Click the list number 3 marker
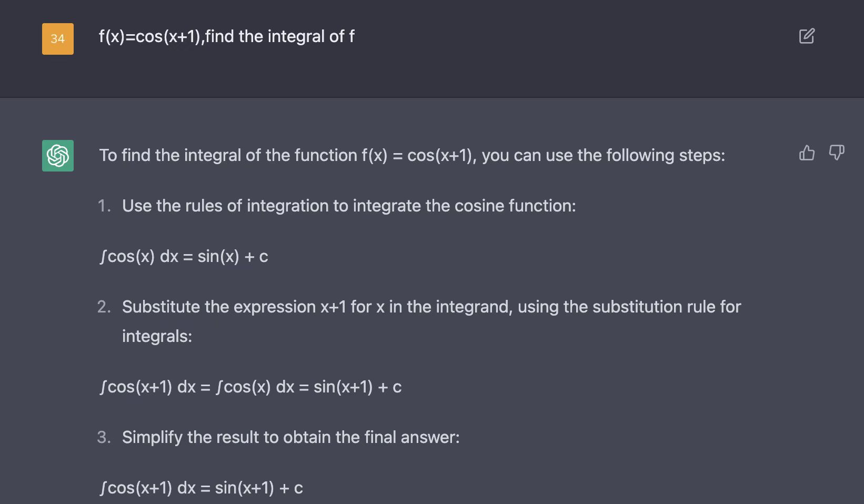864x504 pixels. point(104,437)
